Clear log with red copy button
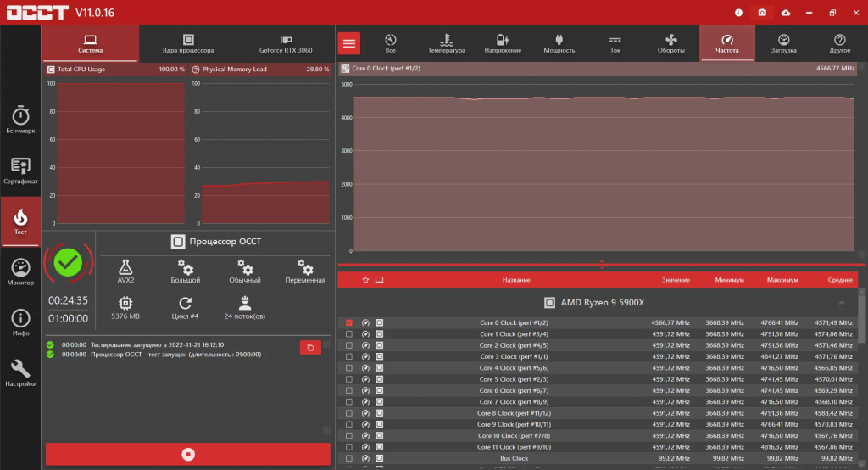Image resolution: width=868 pixels, height=470 pixels. coord(310,348)
